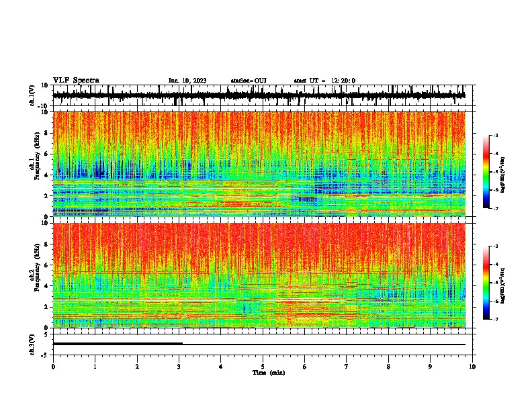Select the "Time (min)" x-axis label
Screen dimensions: 532x411
269,373
